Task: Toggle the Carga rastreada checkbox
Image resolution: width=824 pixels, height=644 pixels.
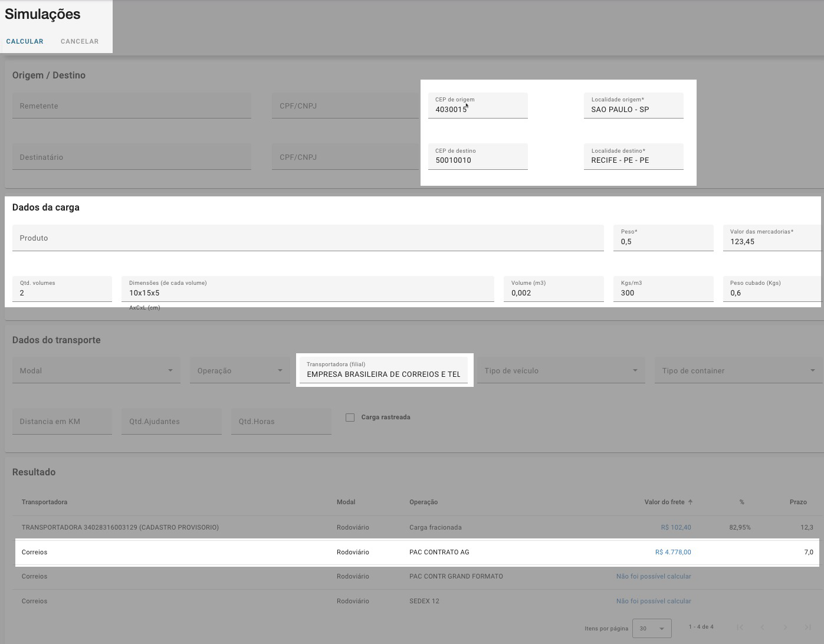Action: pos(350,418)
